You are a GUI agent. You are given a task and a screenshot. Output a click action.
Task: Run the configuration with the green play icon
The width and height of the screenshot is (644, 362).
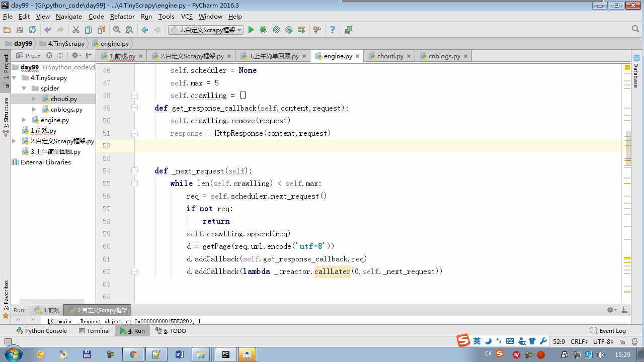(251, 30)
